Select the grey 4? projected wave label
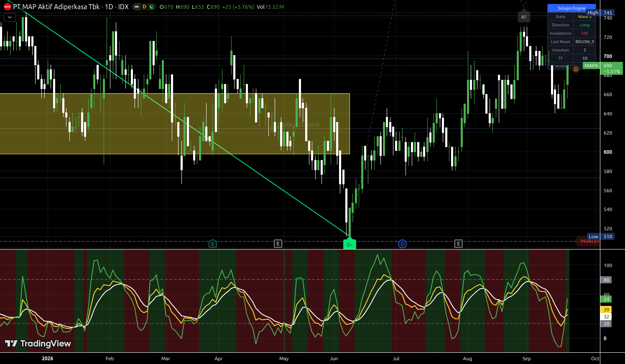 [524, 17]
